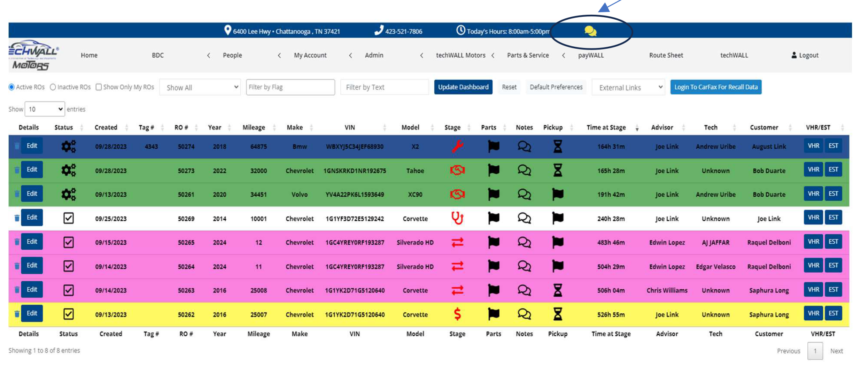Click the Update Dashboard button

(463, 87)
